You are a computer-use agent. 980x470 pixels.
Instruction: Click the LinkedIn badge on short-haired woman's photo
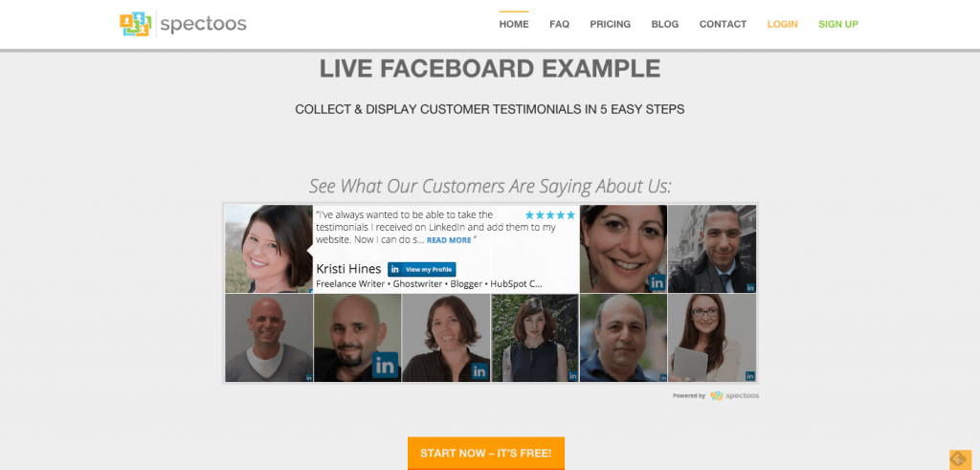tap(479, 371)
